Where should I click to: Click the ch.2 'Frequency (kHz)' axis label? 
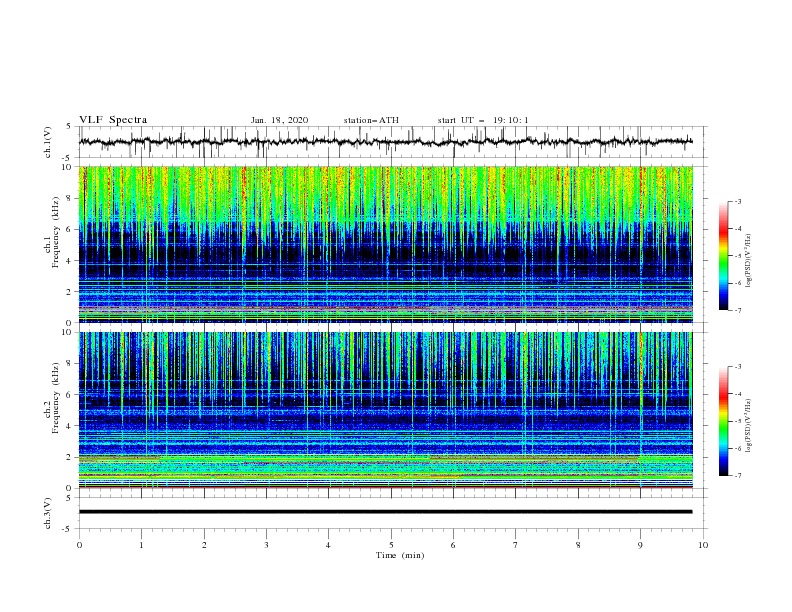point(56,397)
